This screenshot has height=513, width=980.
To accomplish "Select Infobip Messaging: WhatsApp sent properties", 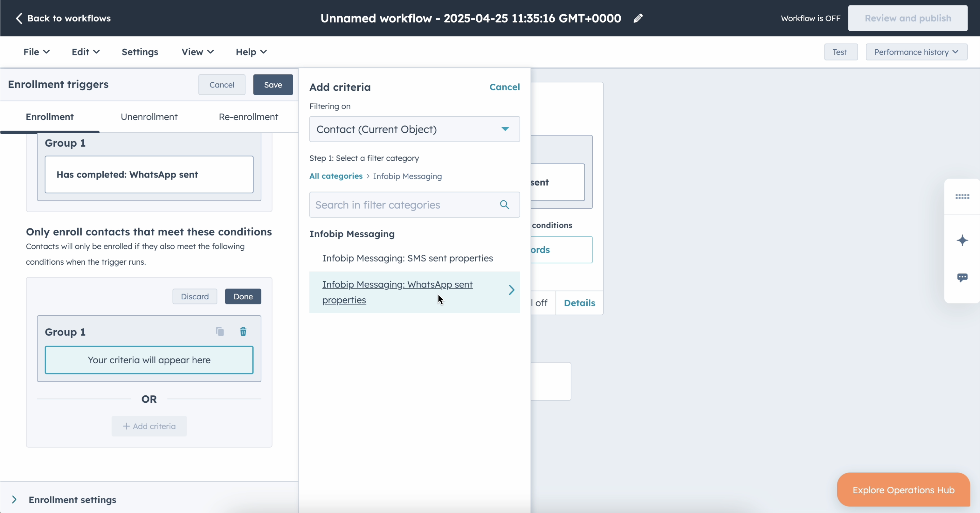I will (x=414, y=292).
